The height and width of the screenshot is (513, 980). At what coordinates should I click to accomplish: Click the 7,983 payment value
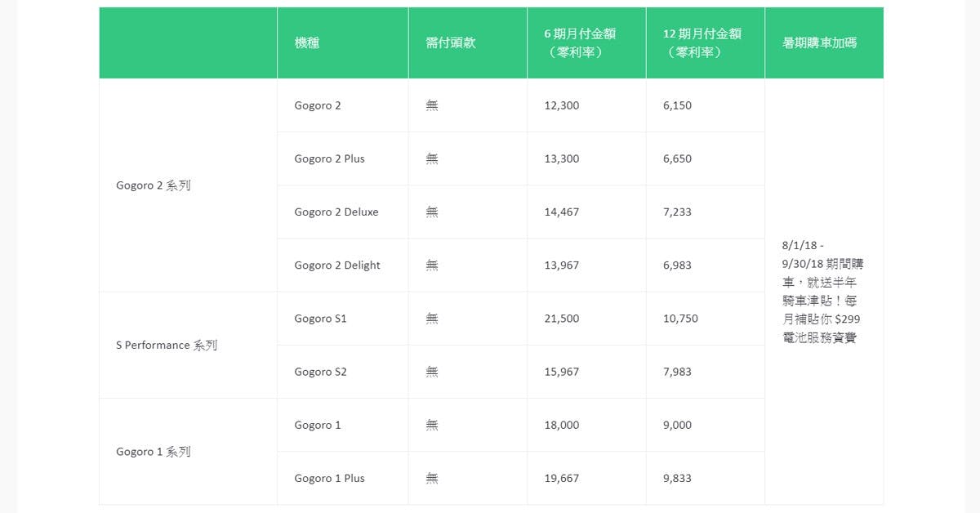pos(677,371)
